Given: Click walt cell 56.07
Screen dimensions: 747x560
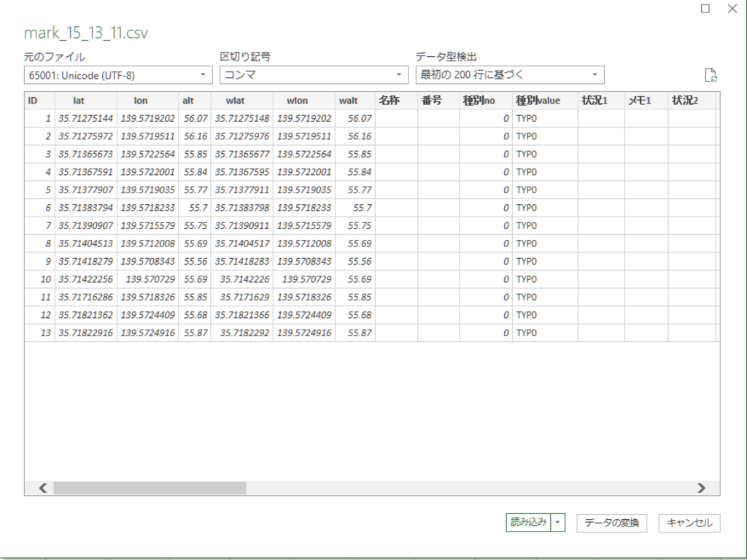Looking at the screenshot, I should coord(355,118).
